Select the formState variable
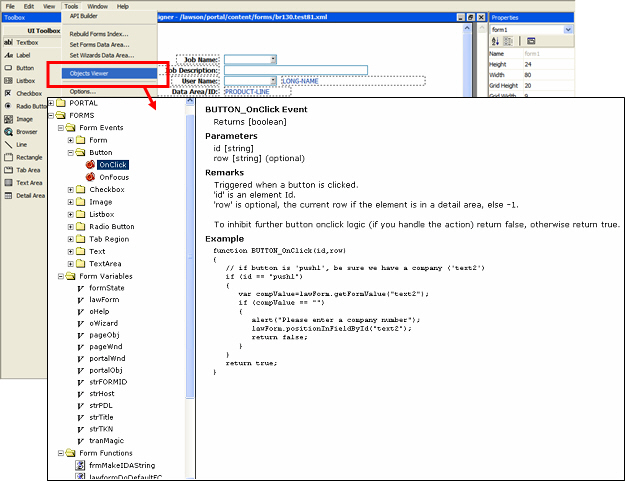 [x=107, y=288]
